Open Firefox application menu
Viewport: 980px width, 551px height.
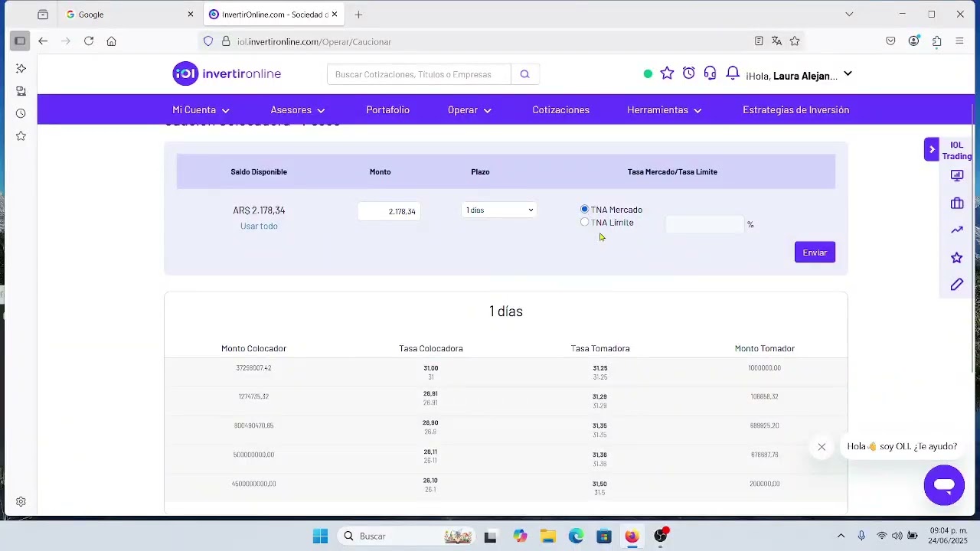(959, 41)
